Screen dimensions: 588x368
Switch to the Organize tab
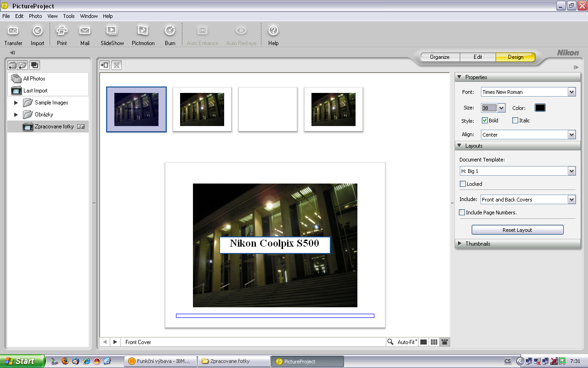tap(440, 57)
